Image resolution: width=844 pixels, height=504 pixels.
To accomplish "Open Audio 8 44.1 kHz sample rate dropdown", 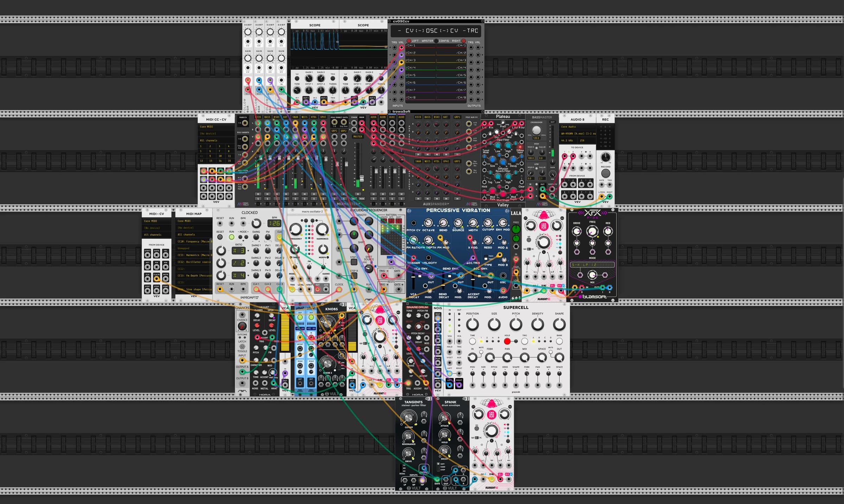I will (x=568, y=140).
